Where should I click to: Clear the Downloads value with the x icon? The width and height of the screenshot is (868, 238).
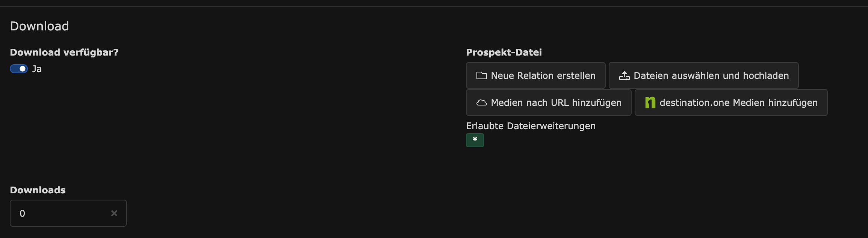point(114,213)
